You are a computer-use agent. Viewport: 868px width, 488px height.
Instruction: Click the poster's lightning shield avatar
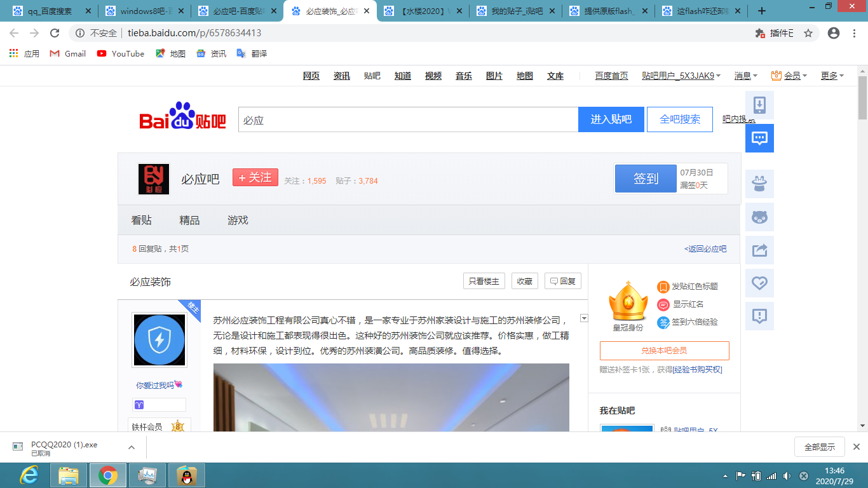click(x=159, y=340)
